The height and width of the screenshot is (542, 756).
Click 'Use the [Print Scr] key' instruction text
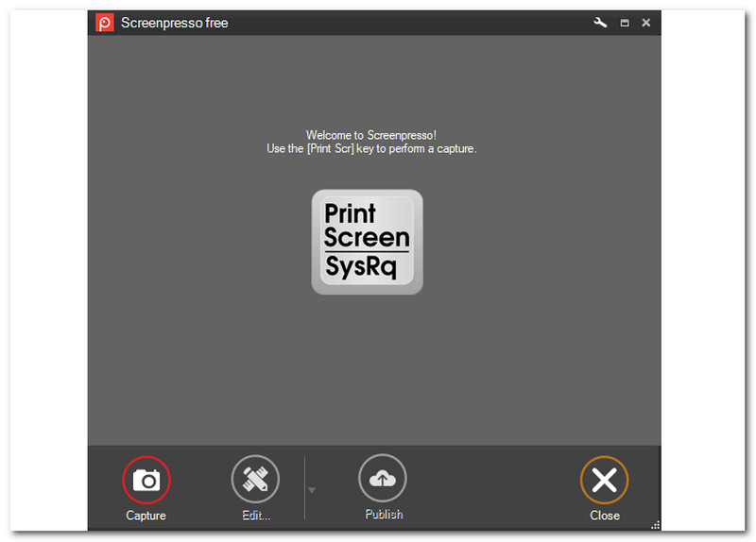click(371, 148)
